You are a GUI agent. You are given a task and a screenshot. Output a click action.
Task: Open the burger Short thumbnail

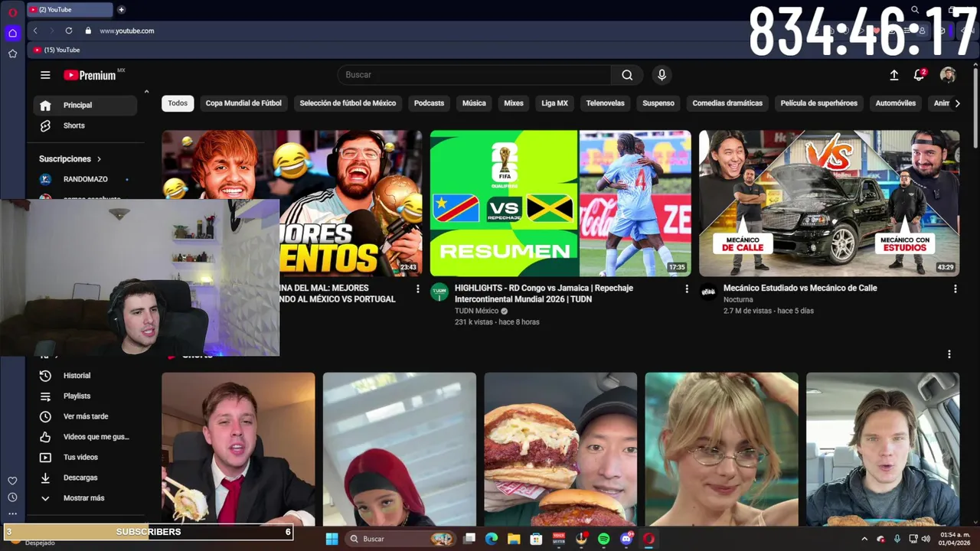point(560,449)
